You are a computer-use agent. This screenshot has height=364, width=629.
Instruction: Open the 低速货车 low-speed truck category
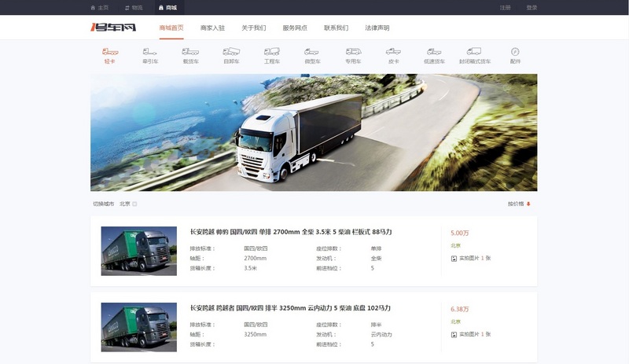click(434, 53)
